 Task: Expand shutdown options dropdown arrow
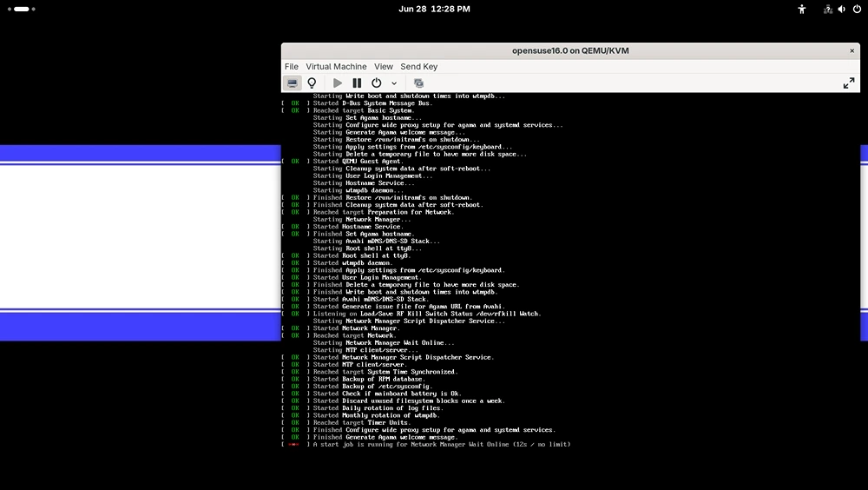pyautogui.click(x=394, y=83)
